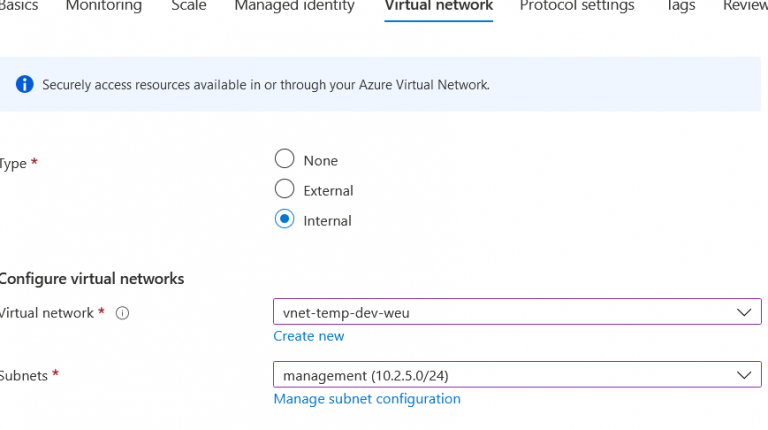The height and width of the screenshot is (430, 768).
Task: Select the External type radio button
Action: pyautogui.click(x=284, y=190)
